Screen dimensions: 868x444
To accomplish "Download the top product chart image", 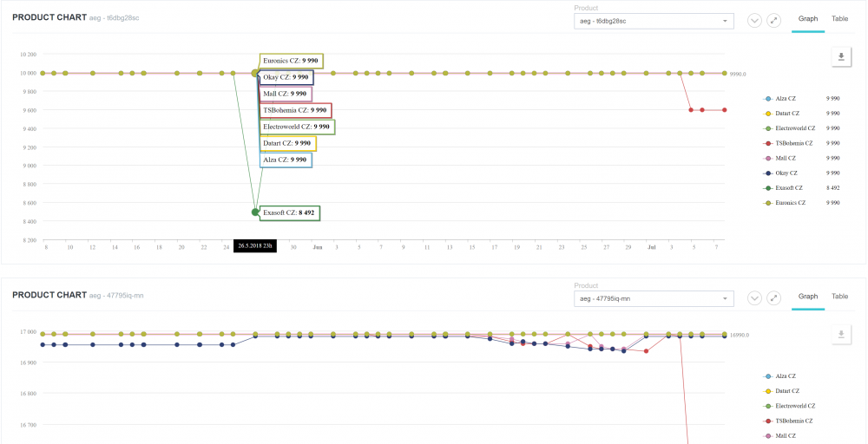I will tap(841, 56).
